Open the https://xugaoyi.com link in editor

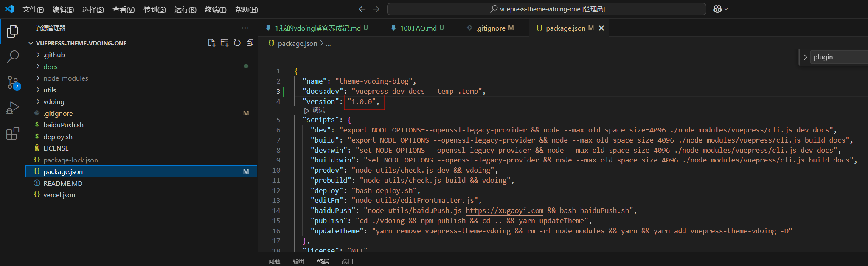(x=504, y=210)
